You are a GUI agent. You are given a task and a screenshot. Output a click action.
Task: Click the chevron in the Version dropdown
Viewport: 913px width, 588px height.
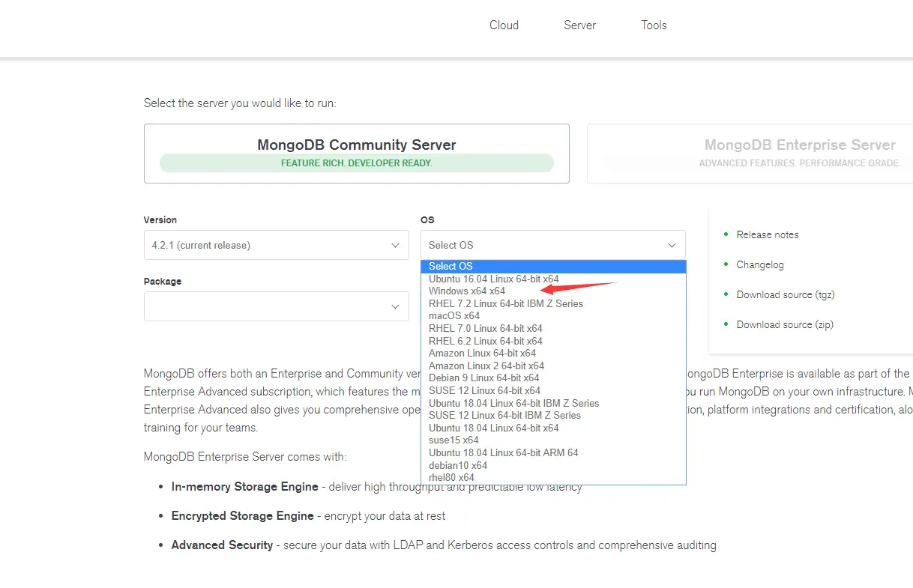[395, 245]
